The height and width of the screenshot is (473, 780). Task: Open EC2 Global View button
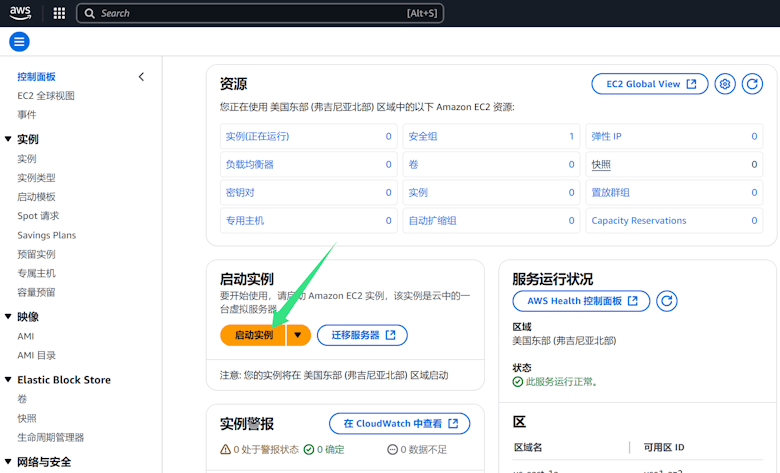click(x=650, y=84)
